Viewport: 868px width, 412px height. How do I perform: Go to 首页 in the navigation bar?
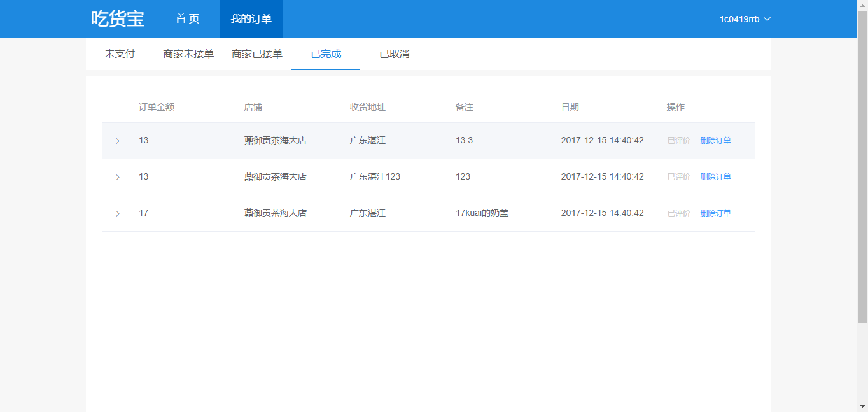click(188, 19)
